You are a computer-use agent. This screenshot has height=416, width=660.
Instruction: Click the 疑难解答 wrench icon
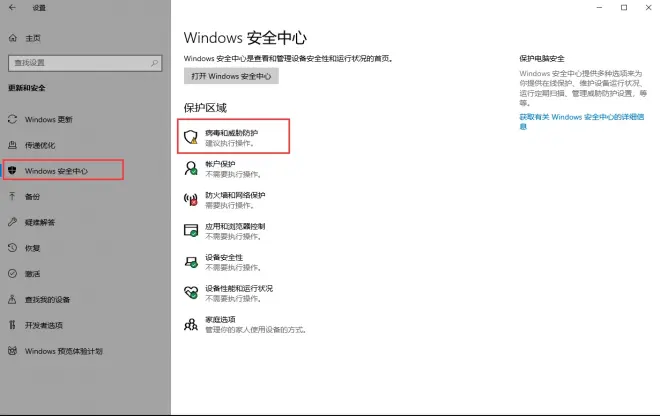[x=13, y=222]
